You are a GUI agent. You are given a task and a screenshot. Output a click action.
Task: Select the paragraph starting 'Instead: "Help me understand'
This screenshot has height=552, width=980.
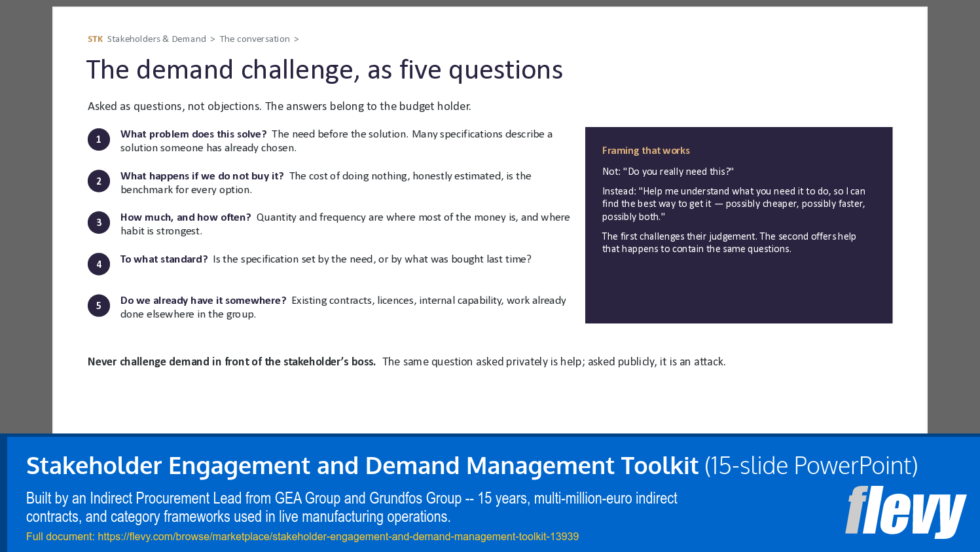click(734, 204)
